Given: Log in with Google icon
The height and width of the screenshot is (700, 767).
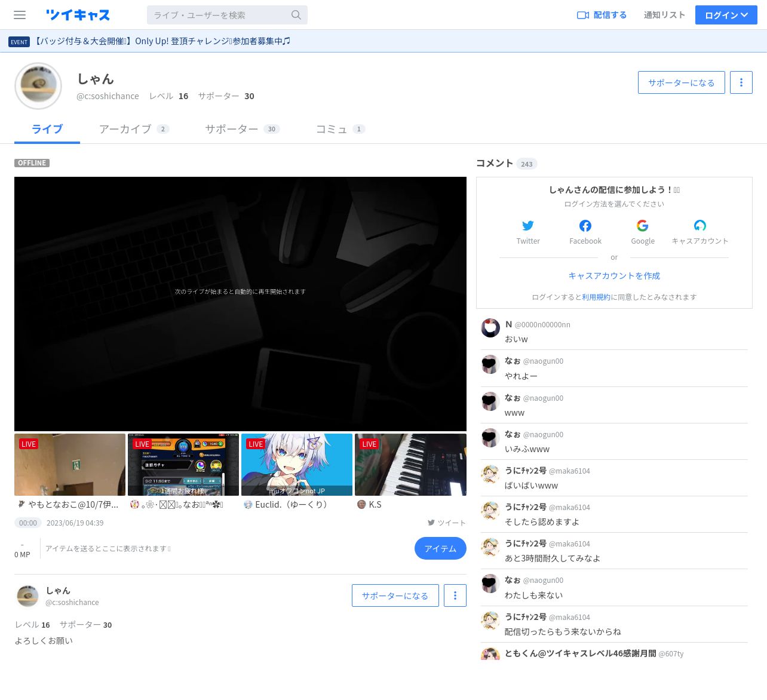Looking at the screenshot, I should tap(643, 226).
